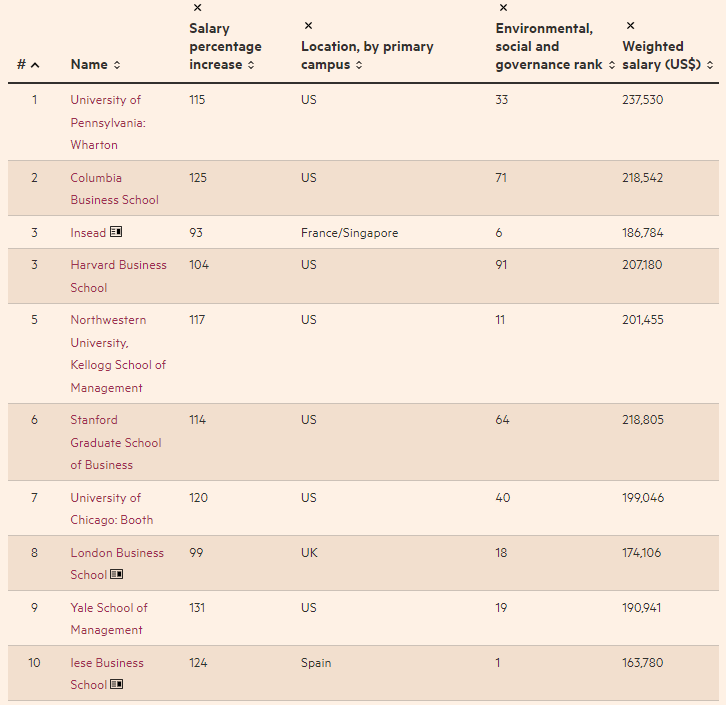Sort table by rank number column
The width and height of the screenshot is (726, 705).
point(28,65)
